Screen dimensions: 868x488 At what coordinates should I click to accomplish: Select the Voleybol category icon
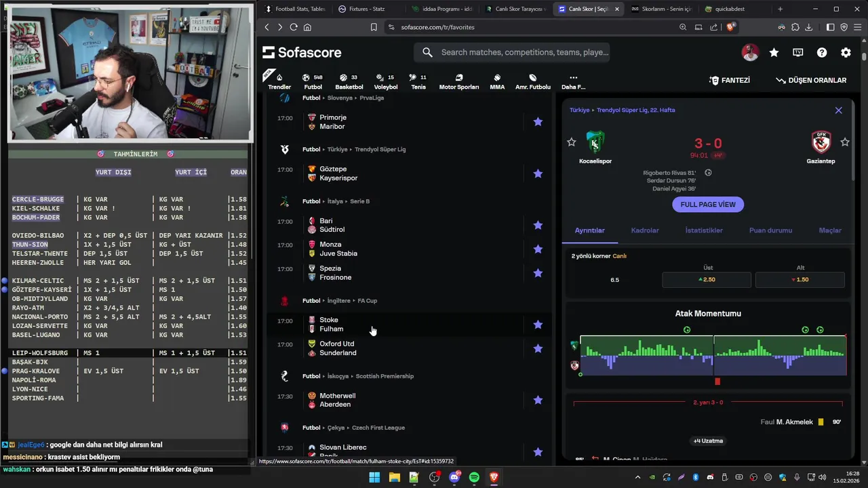(x=385, y=81)
